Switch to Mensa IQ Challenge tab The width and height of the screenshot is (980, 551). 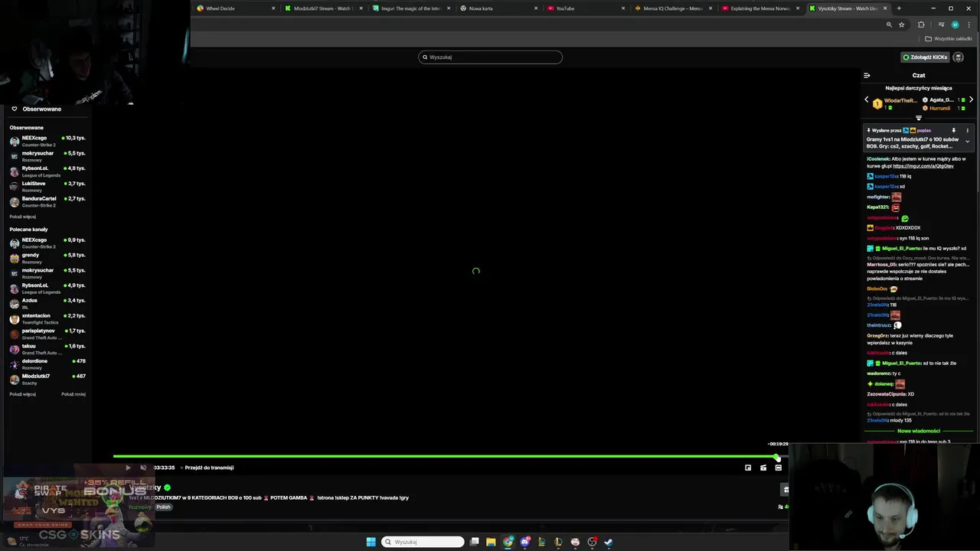(673, 8)
